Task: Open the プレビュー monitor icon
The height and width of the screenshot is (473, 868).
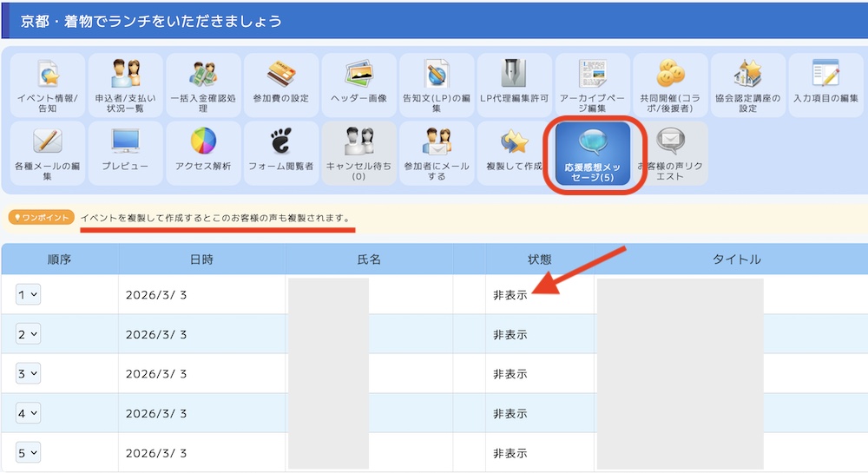Action: click(125, 152)
